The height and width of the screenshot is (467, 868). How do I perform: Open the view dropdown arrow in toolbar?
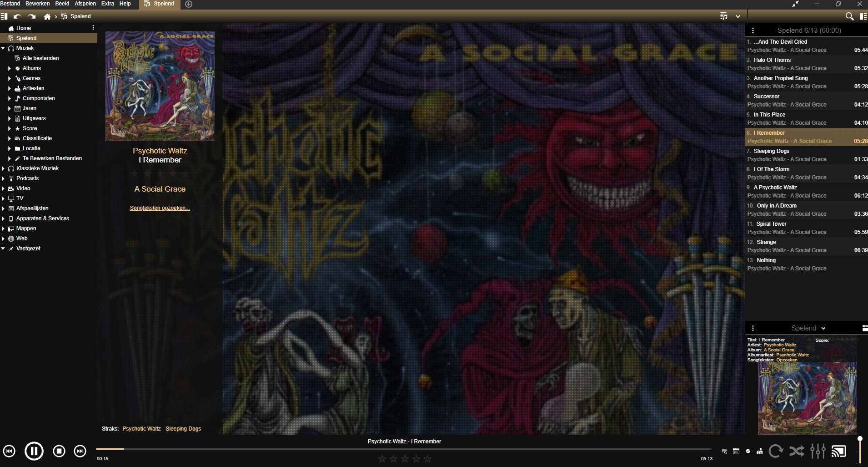coord(738,16)
